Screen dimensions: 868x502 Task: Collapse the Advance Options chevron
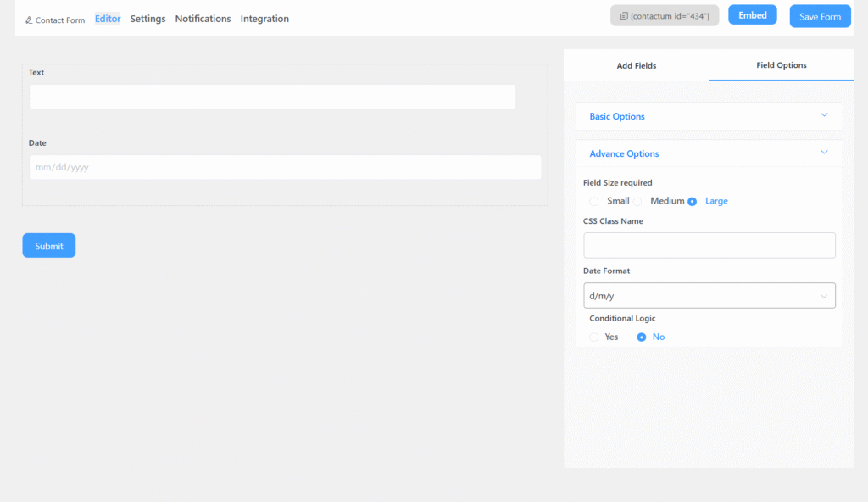click(824, 153)
